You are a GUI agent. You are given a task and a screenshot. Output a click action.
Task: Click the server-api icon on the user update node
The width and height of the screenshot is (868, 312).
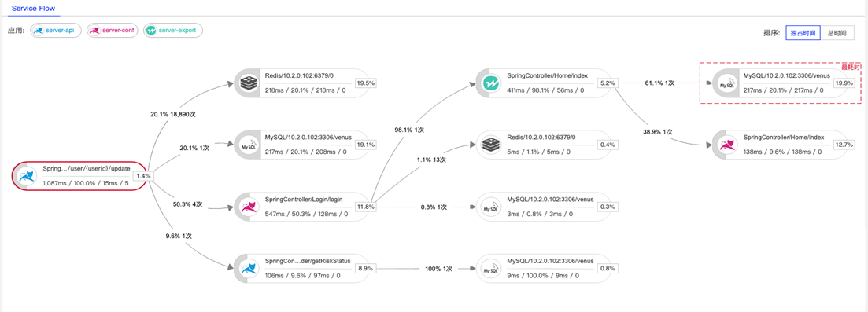27,177
